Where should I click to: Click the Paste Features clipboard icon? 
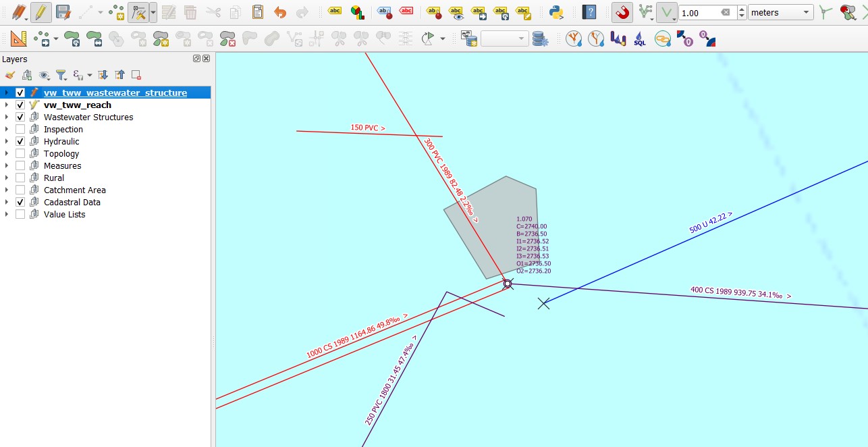(258, 12)
